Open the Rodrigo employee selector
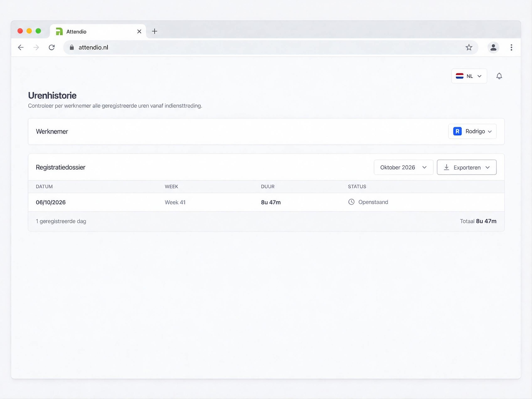Viewport: 532px width, 399px height. [x=472, y=131]
